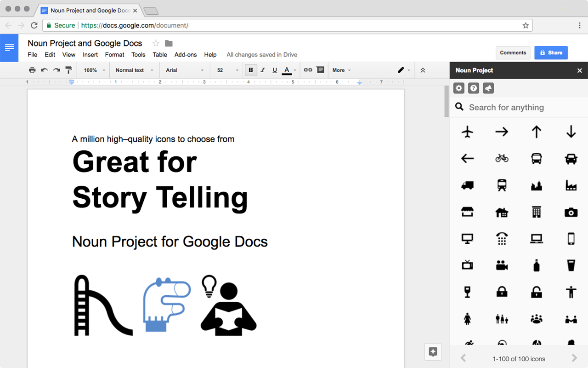Select the photo camera icon
Viewport: 588px width, 368px height.
point(571,212)
